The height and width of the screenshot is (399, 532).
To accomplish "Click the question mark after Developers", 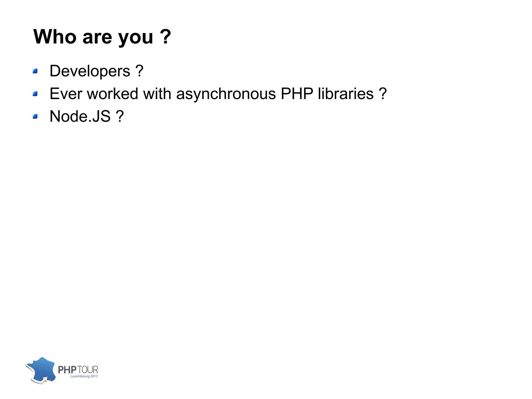I will (139, 71).
